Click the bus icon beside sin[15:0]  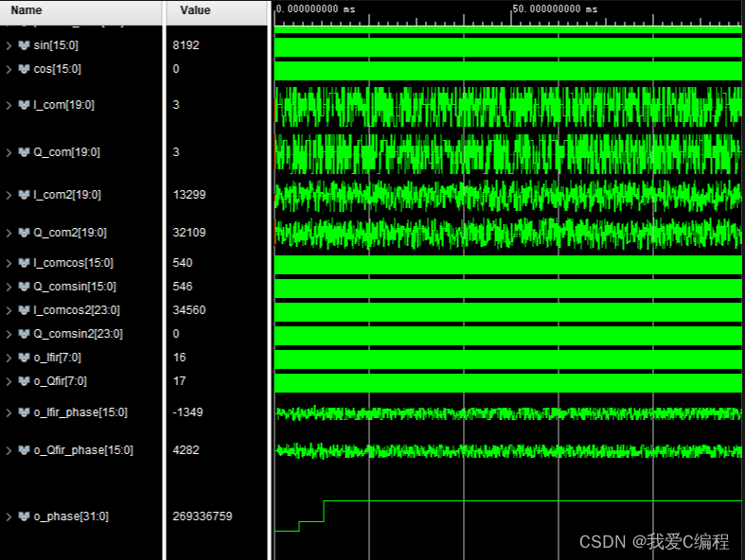24,45
